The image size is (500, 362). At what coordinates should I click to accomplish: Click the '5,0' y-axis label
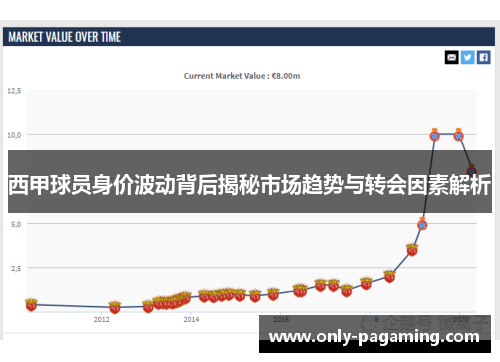(x=16, y=224)
